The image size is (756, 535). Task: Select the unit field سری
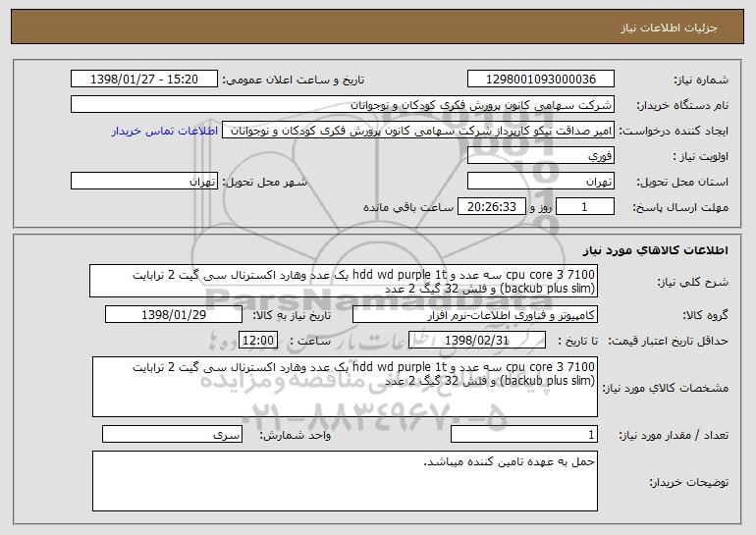(x=172, y=434)
